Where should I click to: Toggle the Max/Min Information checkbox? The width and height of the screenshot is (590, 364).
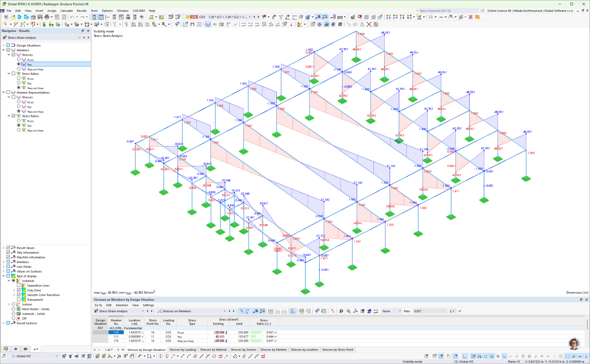(8, 257)
